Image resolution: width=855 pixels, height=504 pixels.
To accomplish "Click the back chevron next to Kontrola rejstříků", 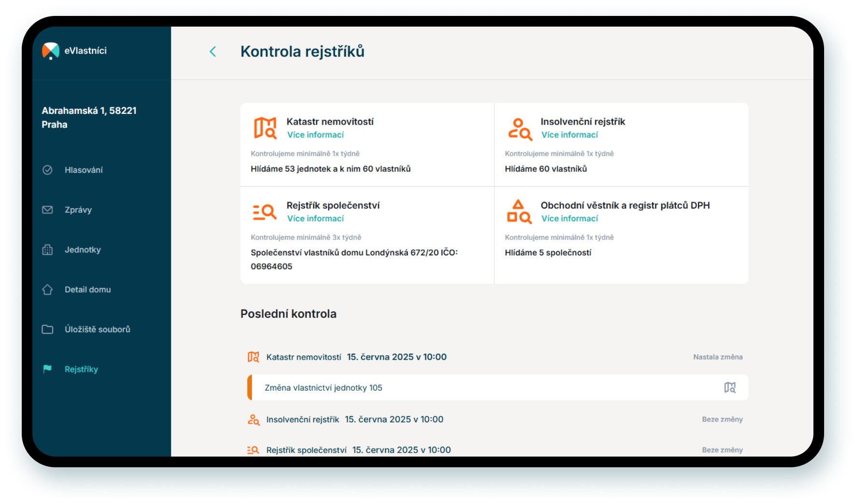I will 212,51.
